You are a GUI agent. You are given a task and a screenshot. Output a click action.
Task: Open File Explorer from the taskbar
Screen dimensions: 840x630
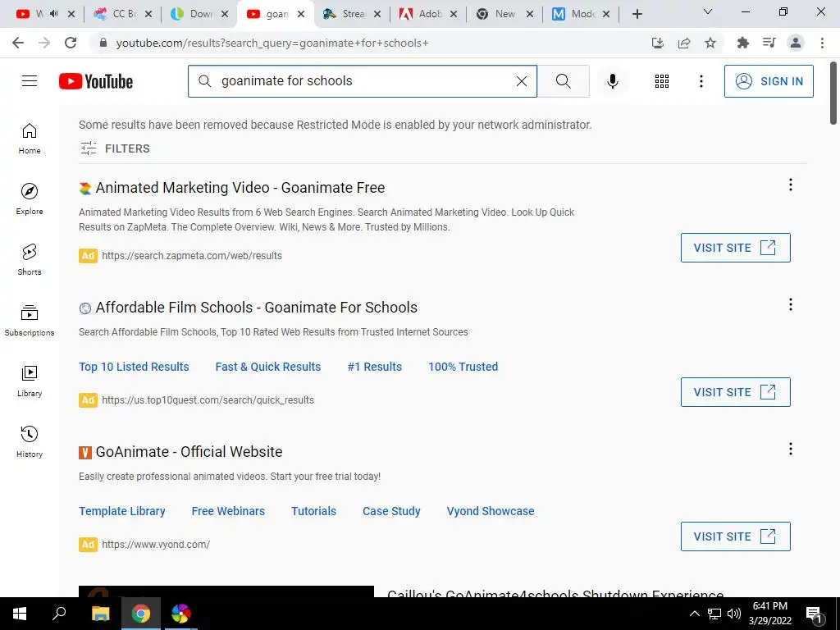tap(100, 614)
